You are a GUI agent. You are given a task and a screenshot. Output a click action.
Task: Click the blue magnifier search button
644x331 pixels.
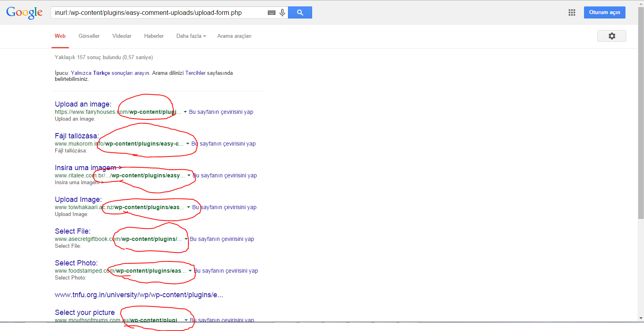pyautogui.click(x=300, y=12)
